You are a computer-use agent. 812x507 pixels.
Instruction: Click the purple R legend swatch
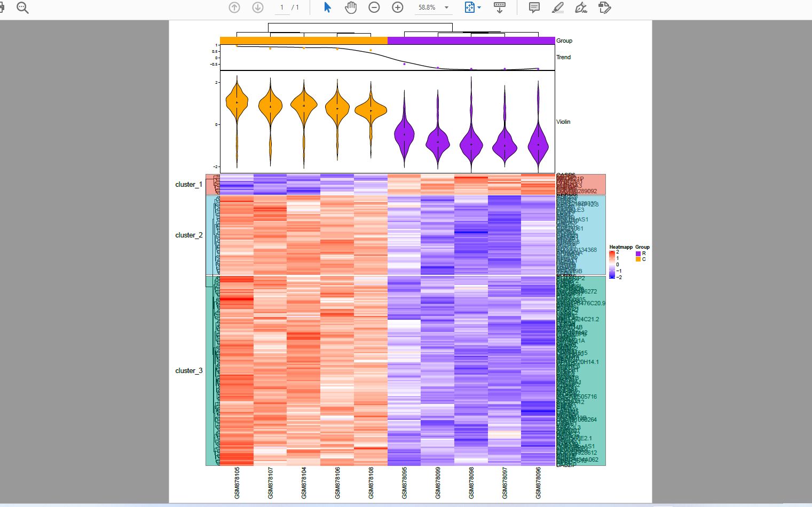(638, 253)
